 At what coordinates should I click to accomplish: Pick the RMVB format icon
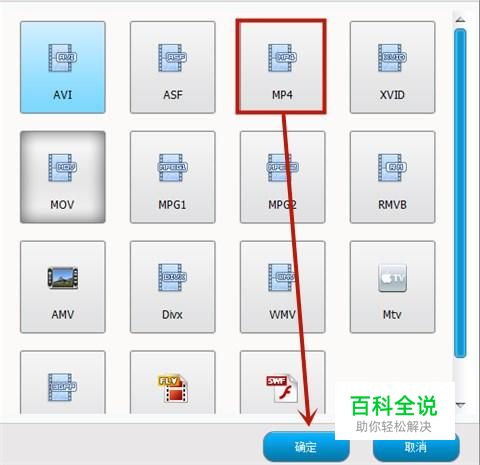pyautogui.click(x=392, y=167)
